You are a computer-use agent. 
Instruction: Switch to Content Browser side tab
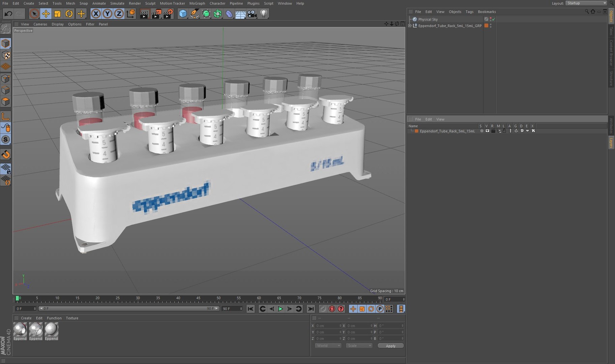[611, 53]
